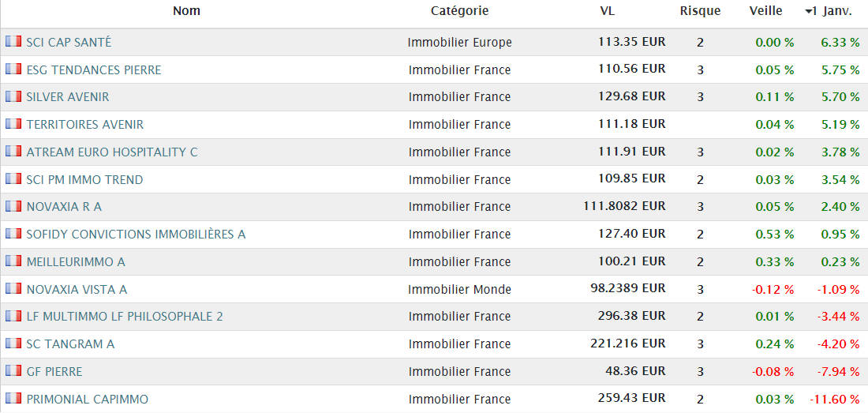Image resolution: width=868 pixels, height=413 pixels.
Task: Open the SCI PM IMMO TREND link
Action: [84, 179]
